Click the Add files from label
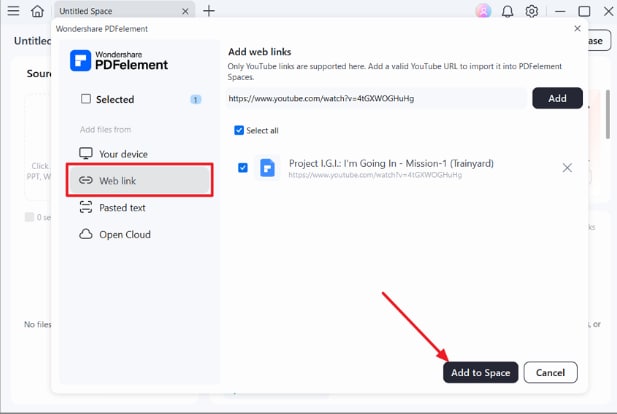The width and height of the screenshot is (617, 414). pyautogui.click(x=105, y=129)
